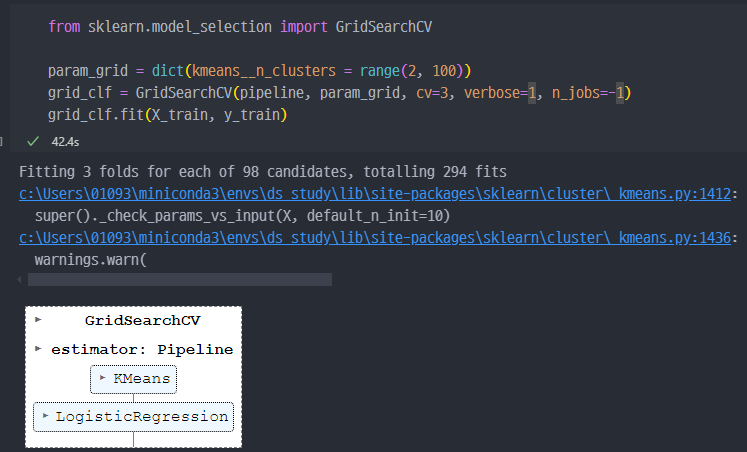
Task: Open the _kmeans.py:1412 file link
Action: pos(375,194)
